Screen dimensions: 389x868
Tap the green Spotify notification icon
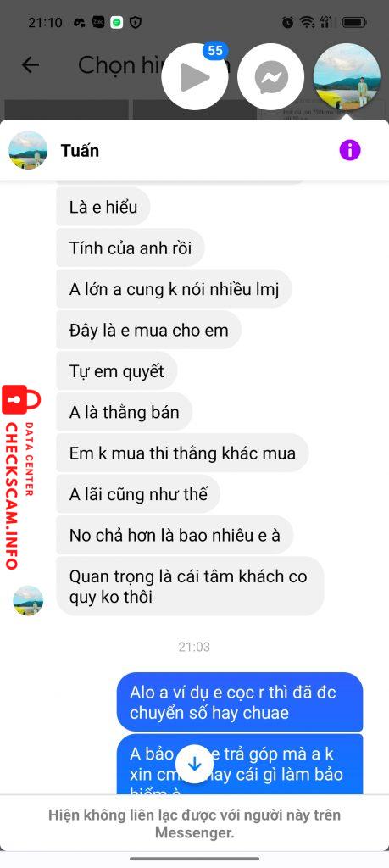[116, 22]
